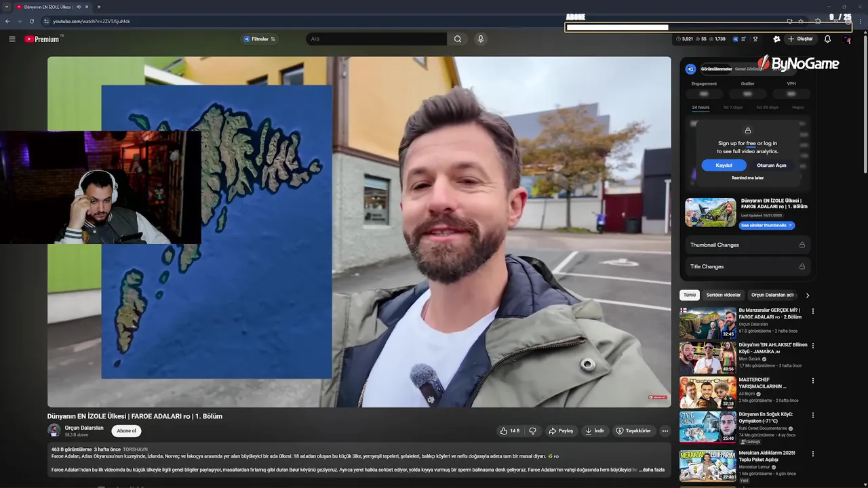Open options for Oymyakon video
Screen dimensions: 868x488
812,415
